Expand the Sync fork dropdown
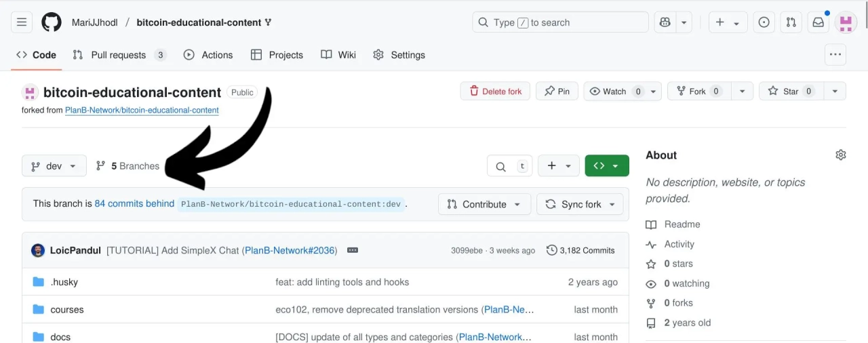The height and width of the screenshot is (343, 868). click(x=580, y=204)
